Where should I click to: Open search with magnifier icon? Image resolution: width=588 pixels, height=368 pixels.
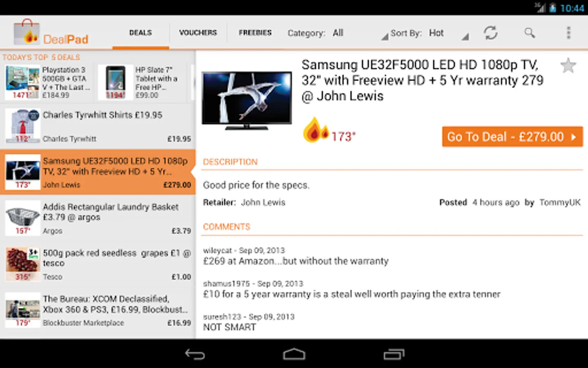pos(530,33)
